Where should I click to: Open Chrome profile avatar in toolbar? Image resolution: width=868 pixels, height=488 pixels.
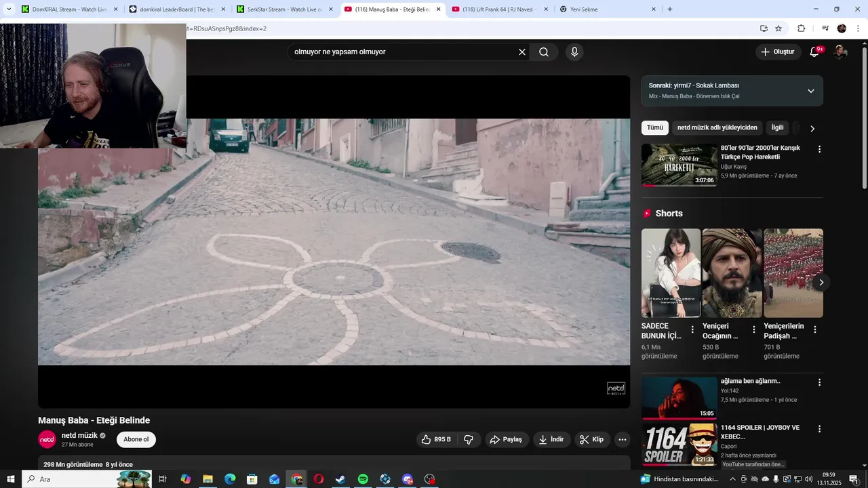842,28
